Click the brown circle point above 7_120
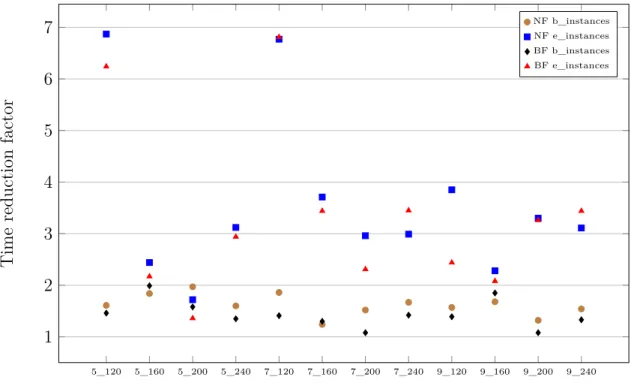631x389 pixels. point(279,292)
